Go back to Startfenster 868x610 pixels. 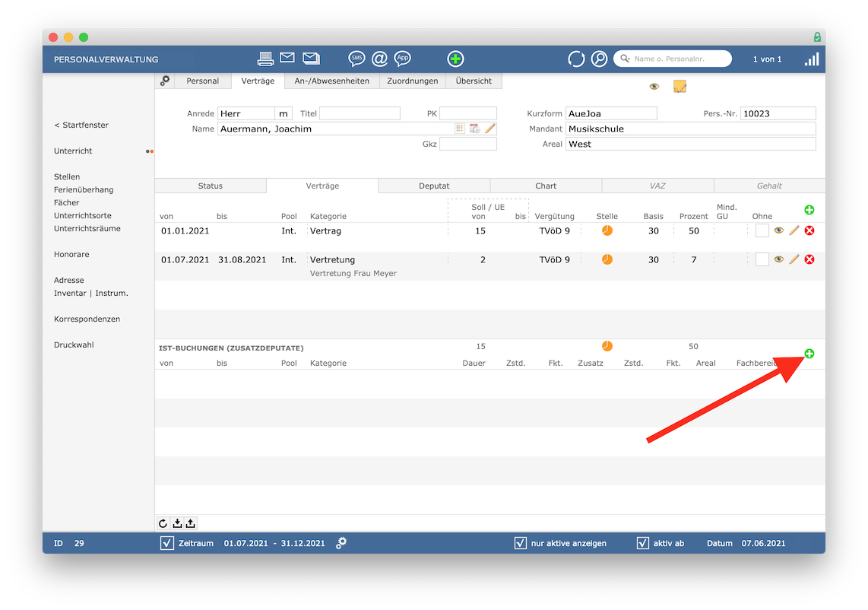click(81, 125)
